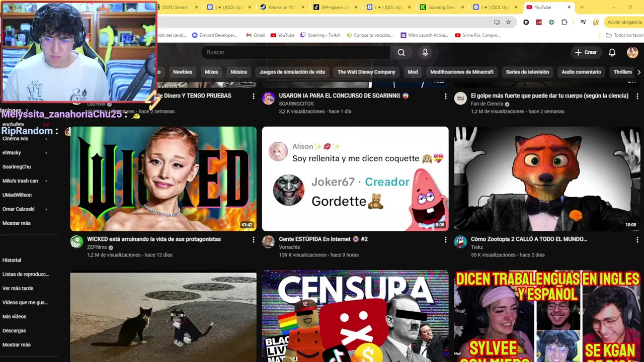Switch to the Ahorra un 10 Steam tab
This screenshot has height=362, width=644.
(282, 7)
